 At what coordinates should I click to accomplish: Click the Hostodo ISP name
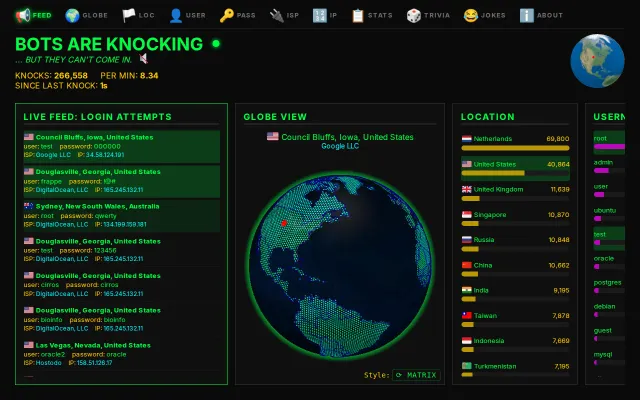point(48,362)
